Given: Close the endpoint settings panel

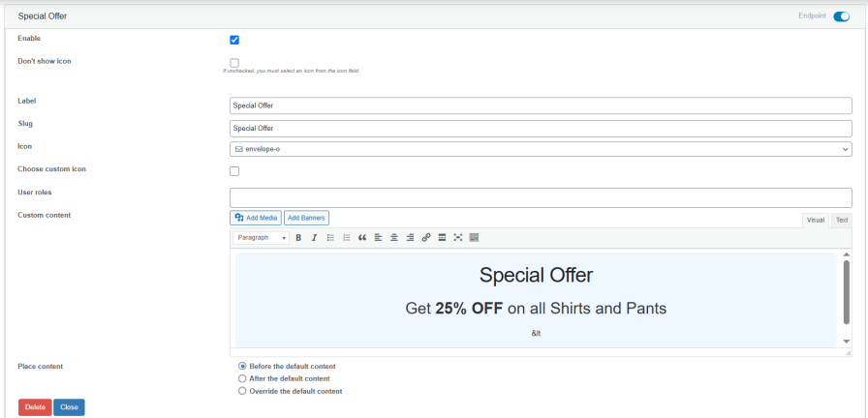Looking at the screenshot, I should (x=69, y=407).
